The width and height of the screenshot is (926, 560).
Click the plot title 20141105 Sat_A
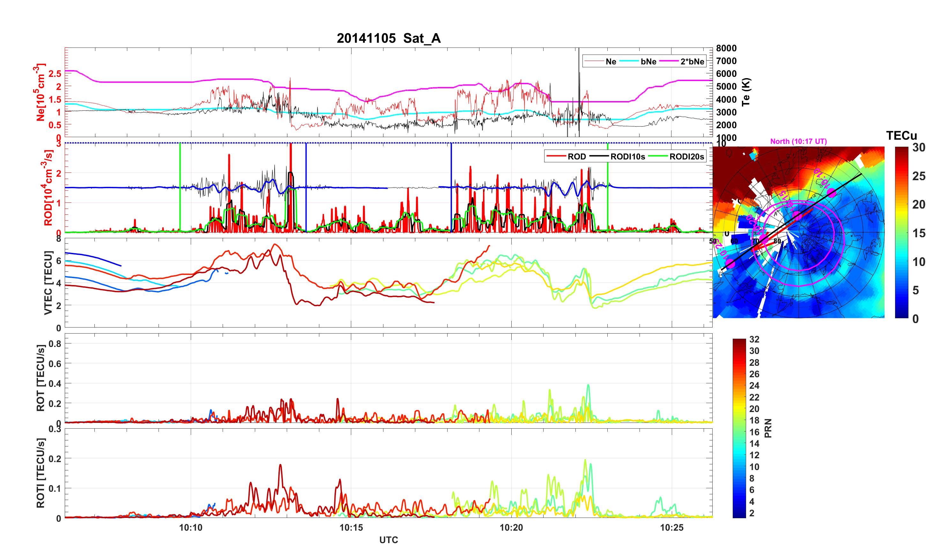coord(388,38)
